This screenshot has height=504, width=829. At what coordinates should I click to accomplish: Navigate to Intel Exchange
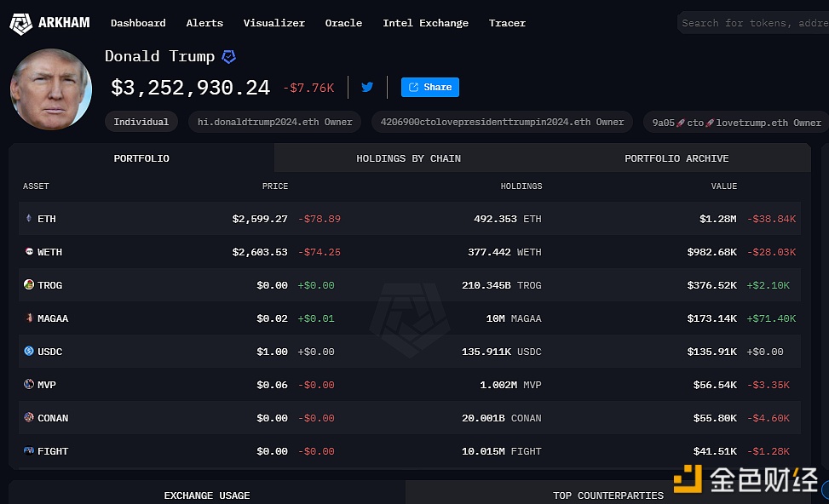coord(426,23)
